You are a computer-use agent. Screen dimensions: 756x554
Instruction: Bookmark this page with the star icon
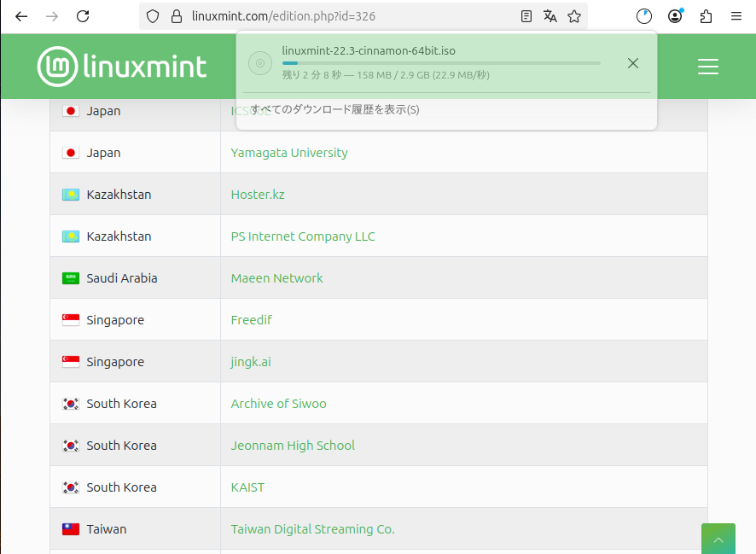pos(574,16)
